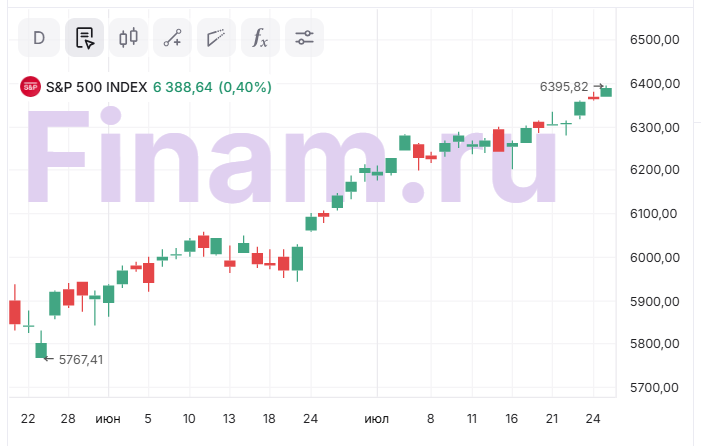Select the июл date on time axis

click(377, 419)
